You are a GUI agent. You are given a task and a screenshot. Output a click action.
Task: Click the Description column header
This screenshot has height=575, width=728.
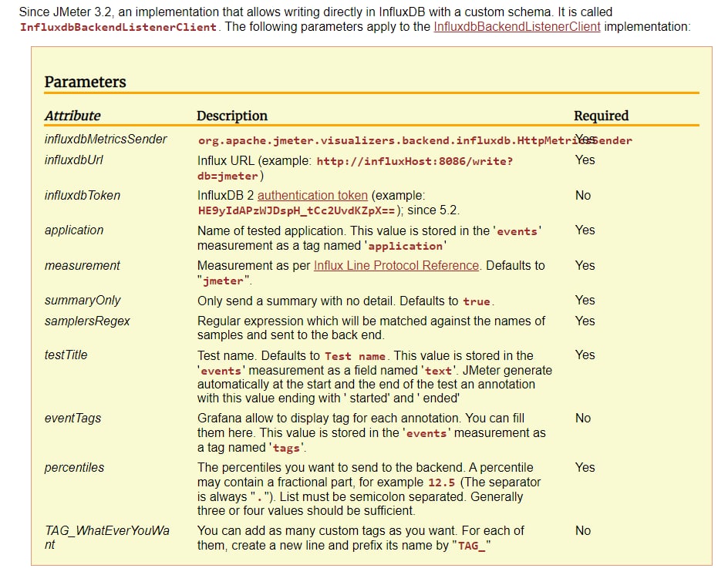click(x=232, y=116)
